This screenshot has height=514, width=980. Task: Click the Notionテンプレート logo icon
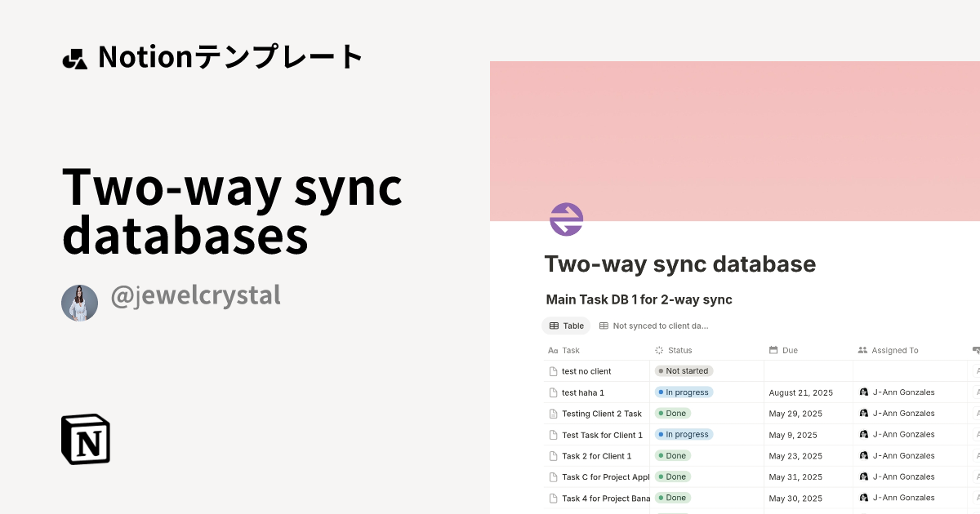75,56
